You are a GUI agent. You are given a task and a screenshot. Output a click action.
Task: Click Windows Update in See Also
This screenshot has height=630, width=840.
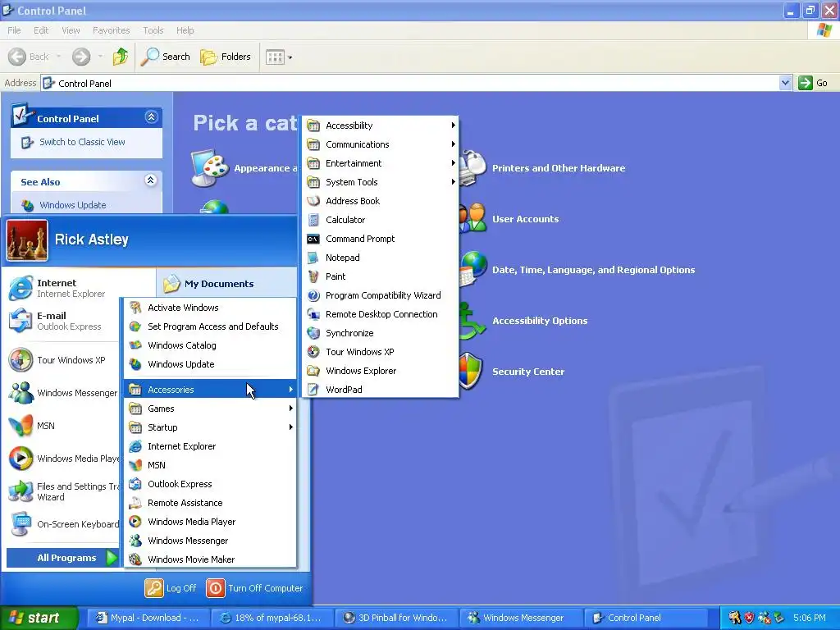click(72, 205)
